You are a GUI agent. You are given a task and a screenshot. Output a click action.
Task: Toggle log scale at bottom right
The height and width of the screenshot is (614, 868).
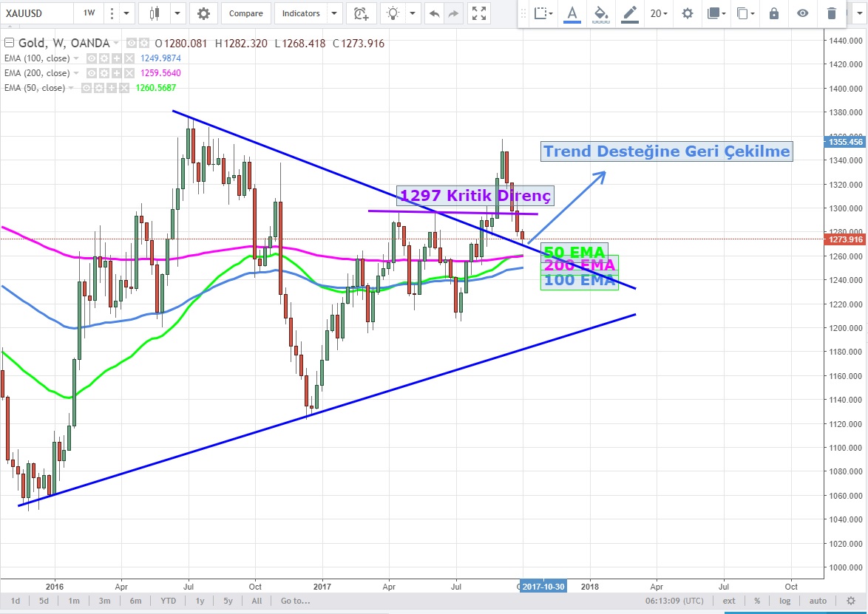point(784,601)
